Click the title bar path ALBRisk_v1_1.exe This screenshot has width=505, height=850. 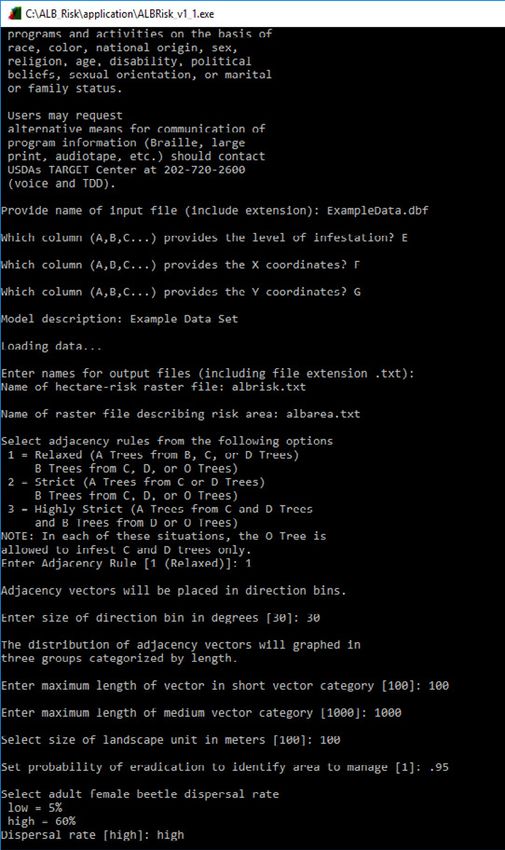pos(119,14)
